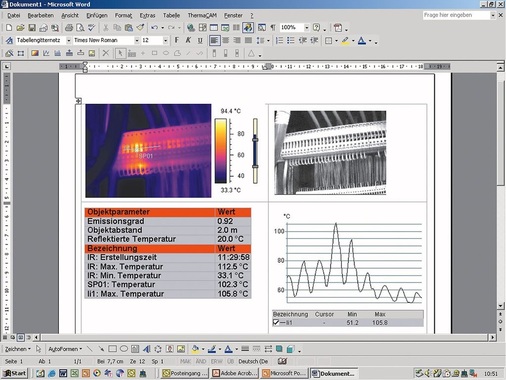Increase indent icon

314,41
